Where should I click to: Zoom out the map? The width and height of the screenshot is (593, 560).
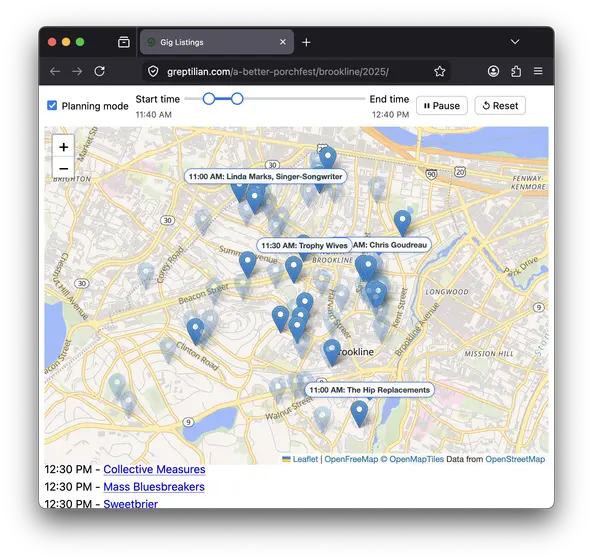[64, 168]
